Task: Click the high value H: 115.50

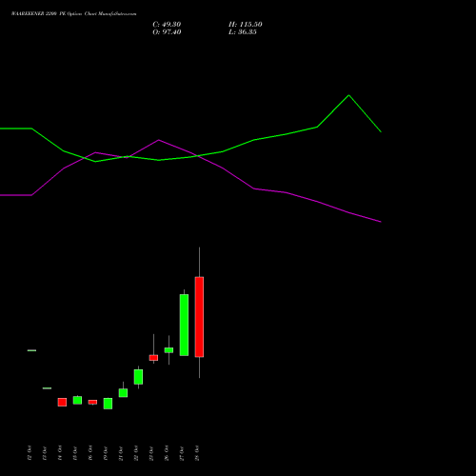Action: click(x=246, y=25)
